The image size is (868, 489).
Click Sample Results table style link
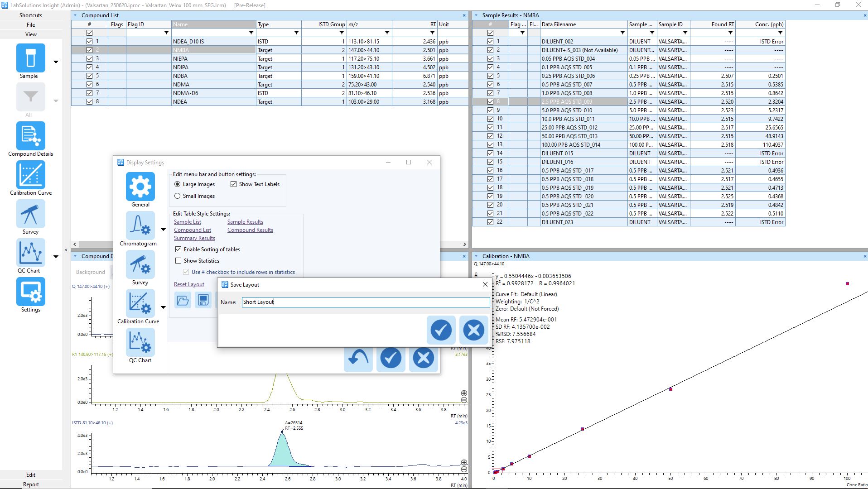245,222
